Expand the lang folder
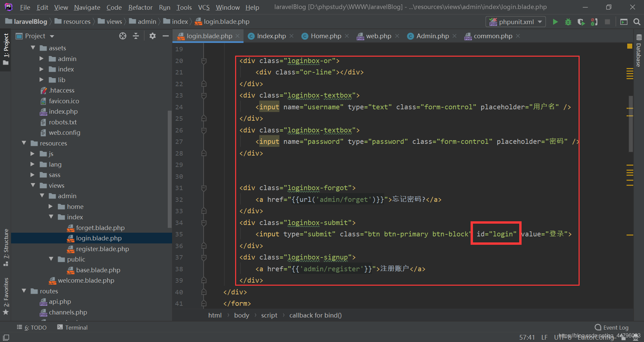 (33, 164)
